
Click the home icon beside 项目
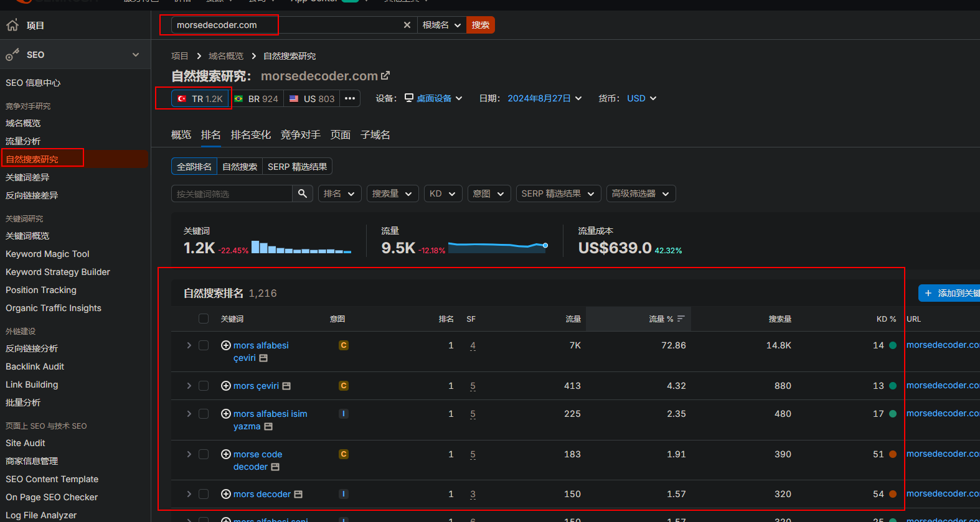[x=12, y=26]
